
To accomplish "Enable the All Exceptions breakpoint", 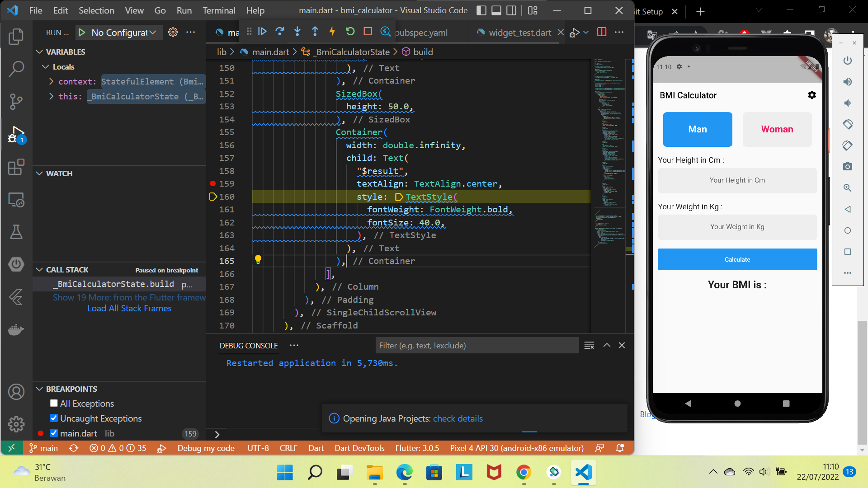I will pyautogui.click(x=54, y=404).
